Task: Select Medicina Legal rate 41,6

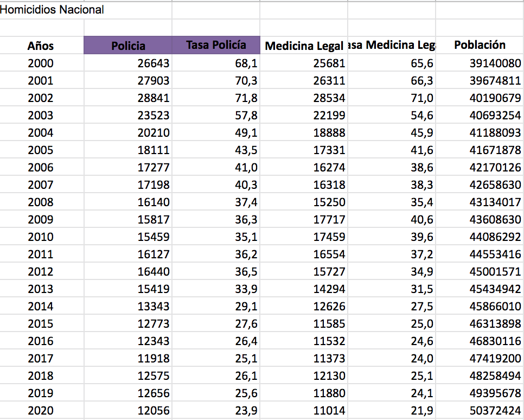Action: [x=392, y=150]
